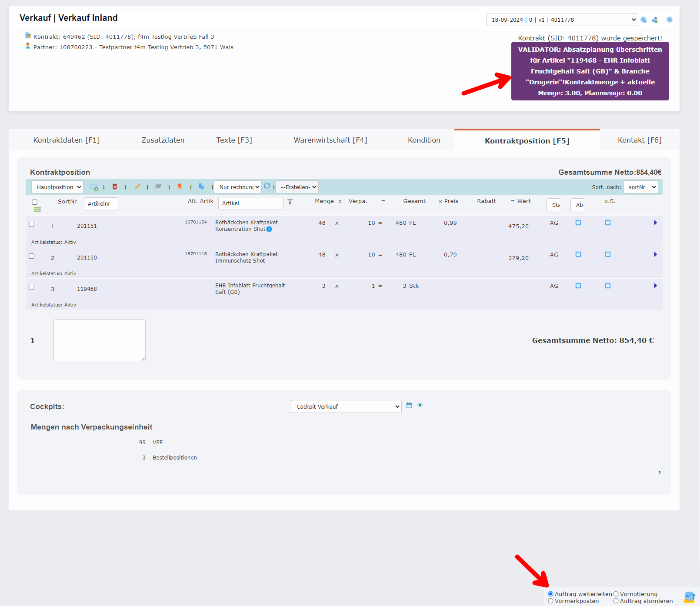Image resolution: width=700 pixels, height=606 pixels.
Task: Click the cockpit eye view icon
Action: point(420,405)
